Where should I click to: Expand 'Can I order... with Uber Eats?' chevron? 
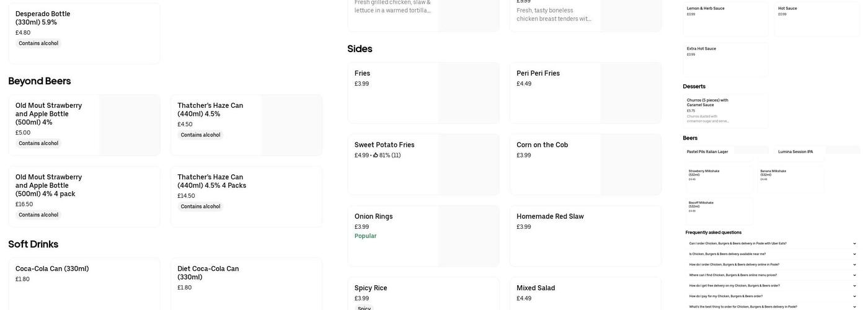[x=854, y=244]
